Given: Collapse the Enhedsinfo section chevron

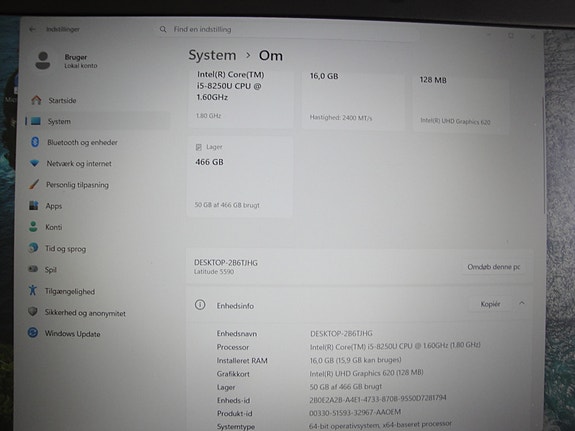Looking at the screenshot, I should coord(521,303).
